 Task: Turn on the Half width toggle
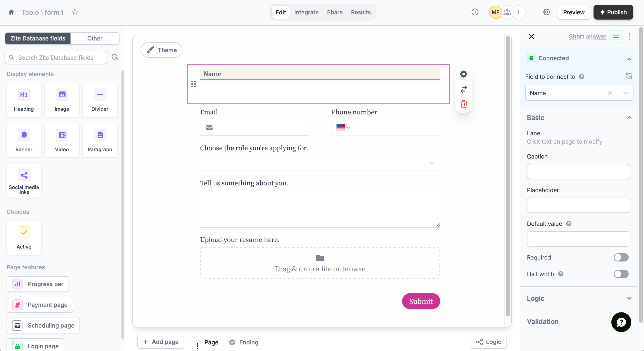coord(621,274)
